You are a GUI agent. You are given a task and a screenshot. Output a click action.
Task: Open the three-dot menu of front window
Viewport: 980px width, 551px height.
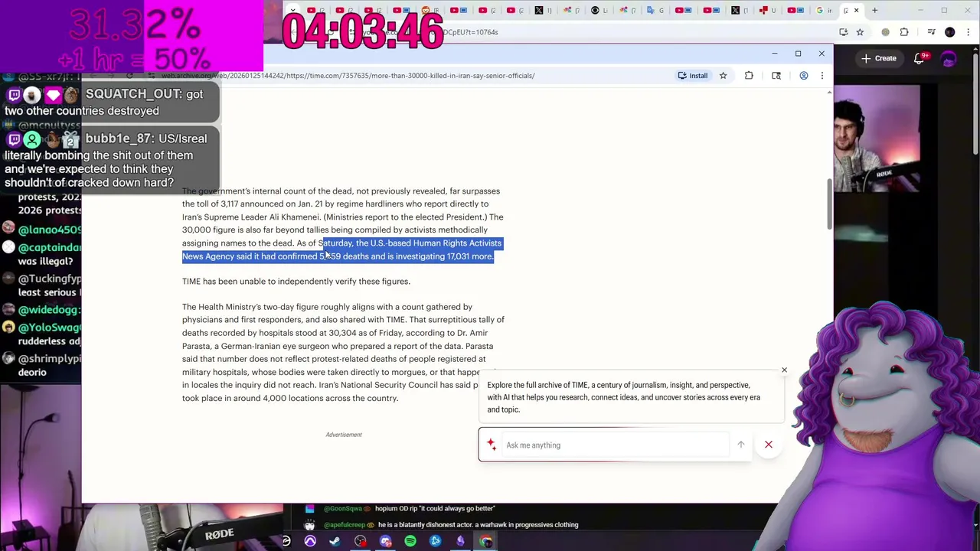(822, 76)
